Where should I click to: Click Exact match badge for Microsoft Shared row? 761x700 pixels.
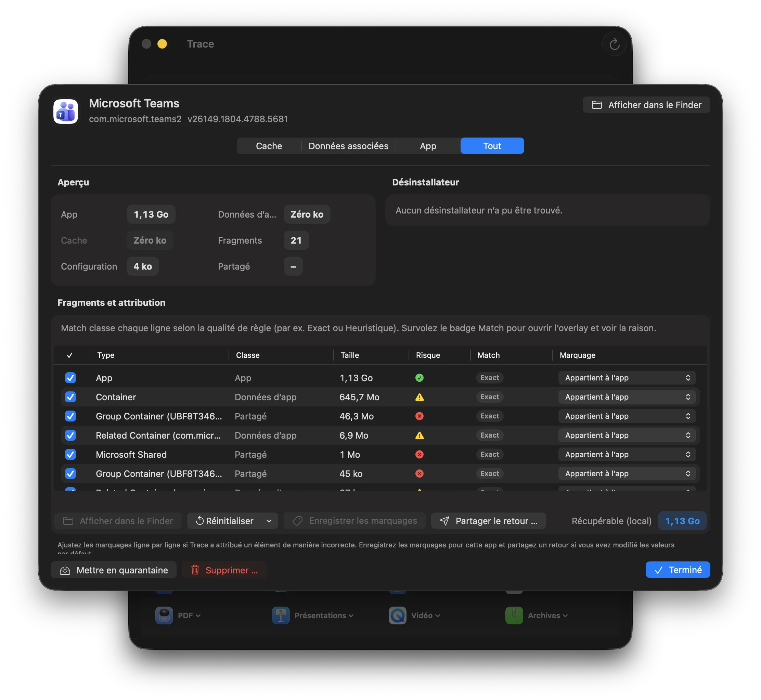489,454
